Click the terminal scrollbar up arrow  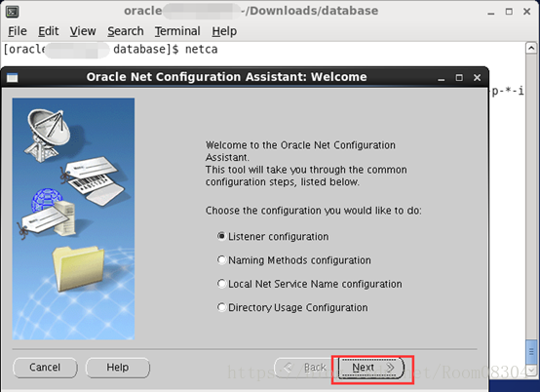coord(531,48)
